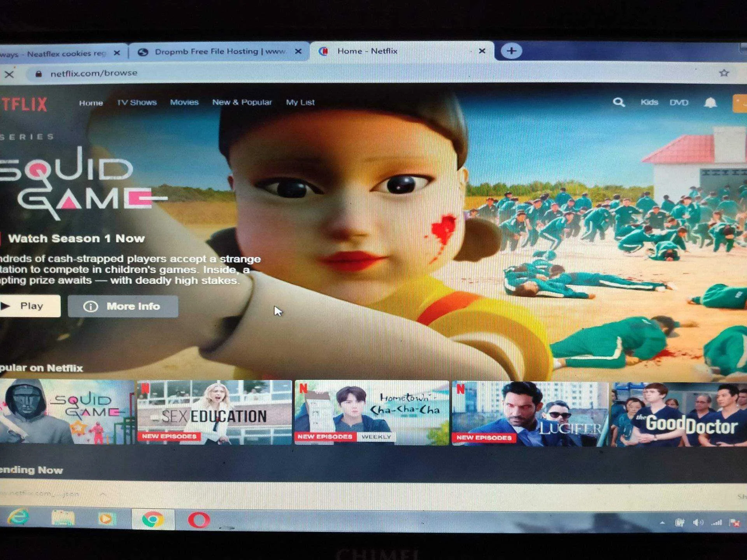Click the padlock site info icon
Viewport: 747px width, 560px height.
click(x=38, y=73)
